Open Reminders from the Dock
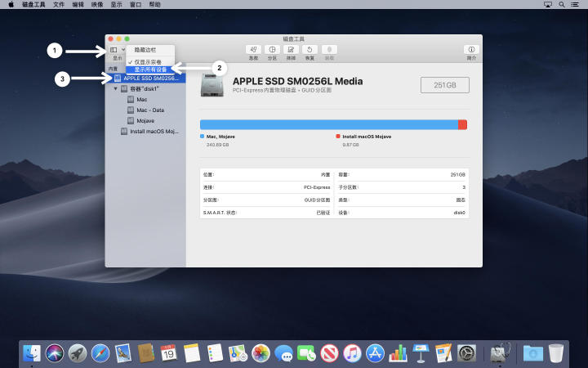The height and width of the screenshot is (368, 588). point(215,353)
